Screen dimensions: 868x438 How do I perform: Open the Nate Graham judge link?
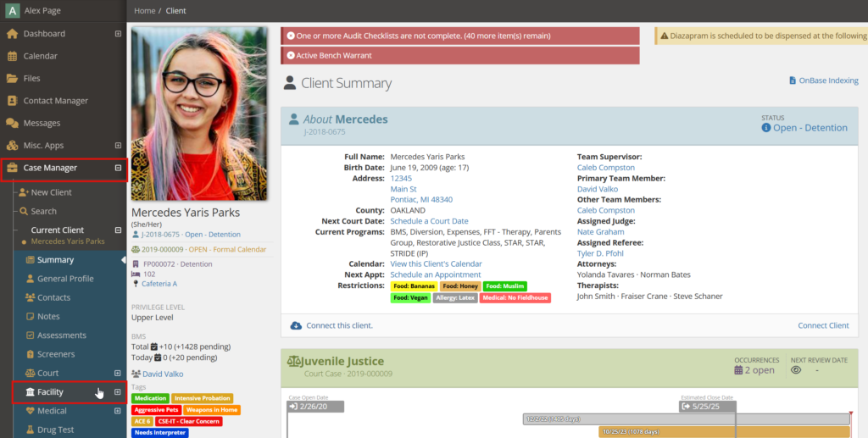(x=600, y=232)
